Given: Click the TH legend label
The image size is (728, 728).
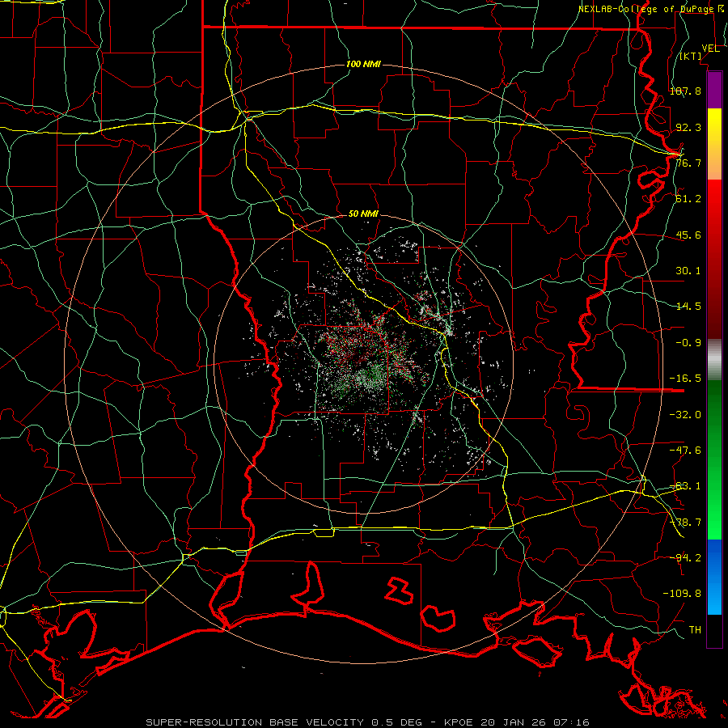Looking at the screenshot, I should 695,630.
